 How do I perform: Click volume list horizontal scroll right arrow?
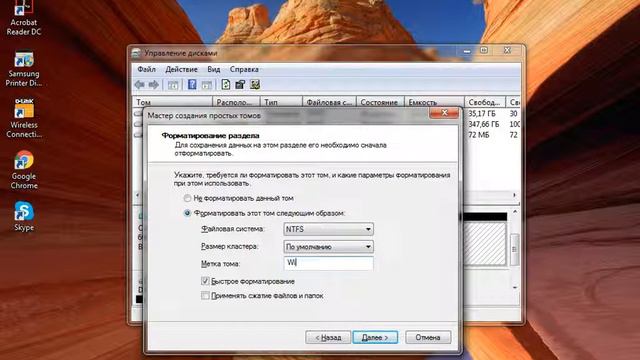[x=514, y=195]
